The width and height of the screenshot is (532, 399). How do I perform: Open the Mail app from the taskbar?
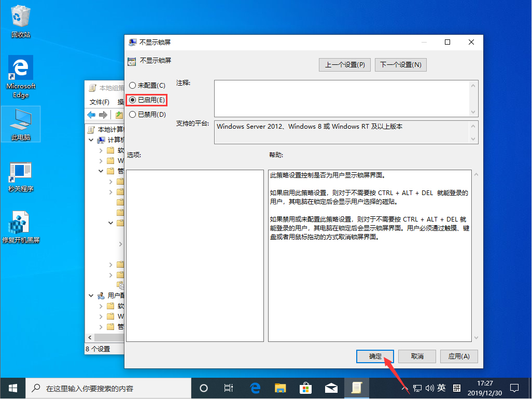tap(331, 388)
